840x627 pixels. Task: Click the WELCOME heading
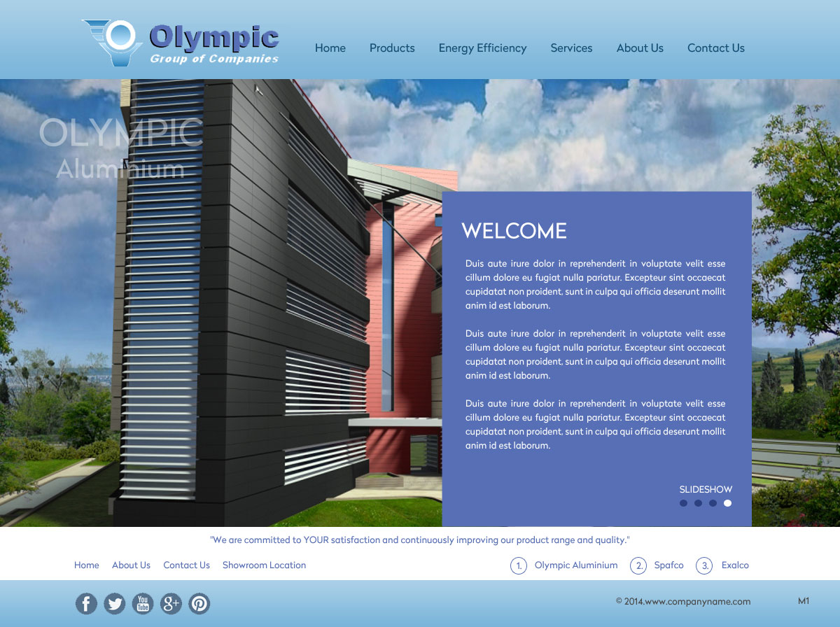coord(514,231)
